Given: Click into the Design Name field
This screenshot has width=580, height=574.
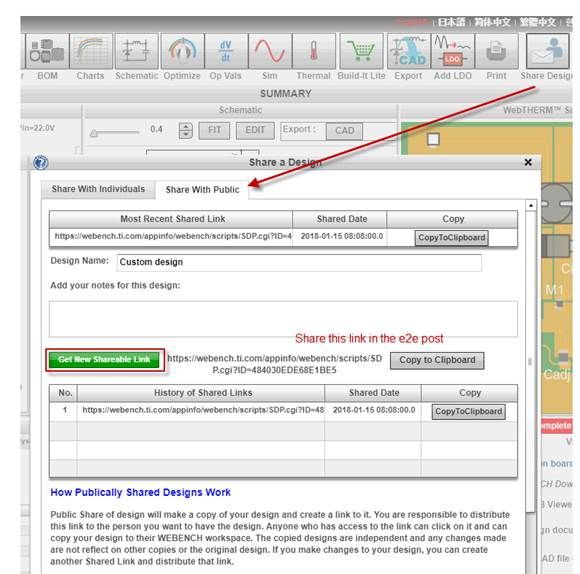Looking at the screenshot, I should point(299,262).
